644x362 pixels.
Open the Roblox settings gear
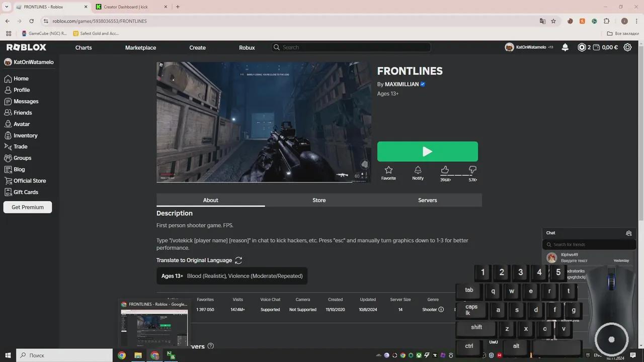point(627,47)
